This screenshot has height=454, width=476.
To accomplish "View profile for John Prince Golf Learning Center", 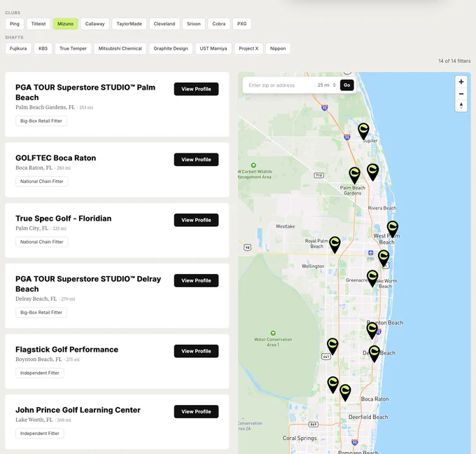I will [x=196, y=411].
